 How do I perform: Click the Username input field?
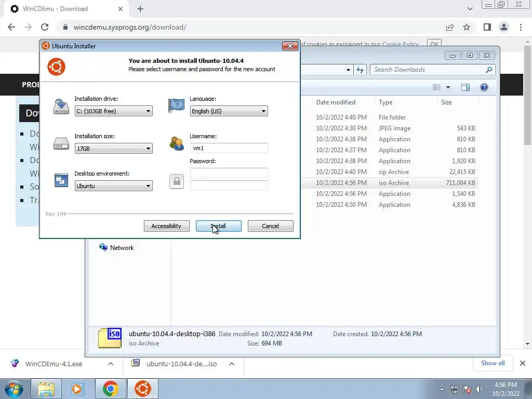click(x=229, y=148)
